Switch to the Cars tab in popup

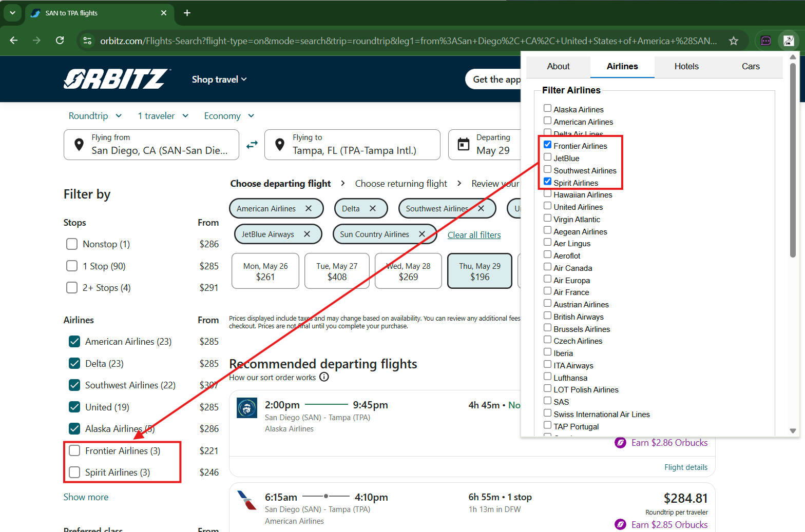(751, 66)
